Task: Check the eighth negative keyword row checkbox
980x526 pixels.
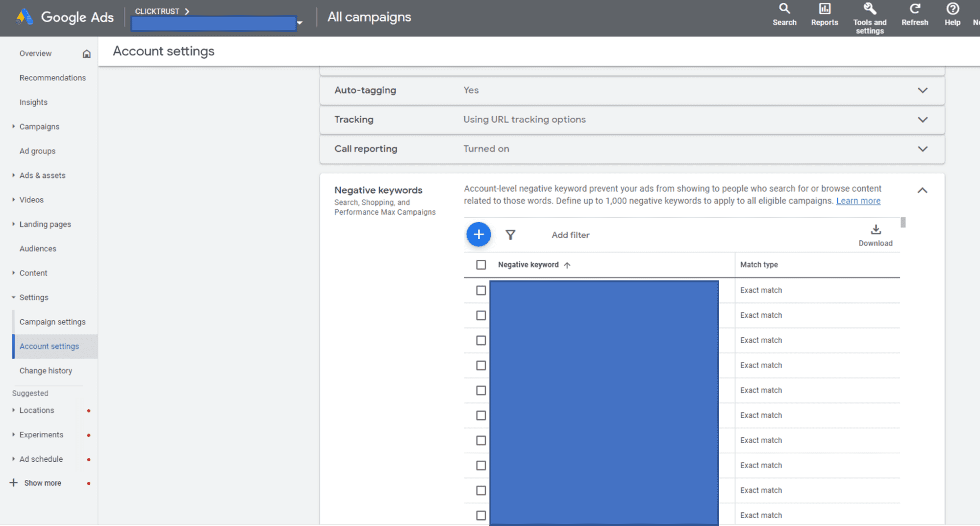Action: point(481,465)
